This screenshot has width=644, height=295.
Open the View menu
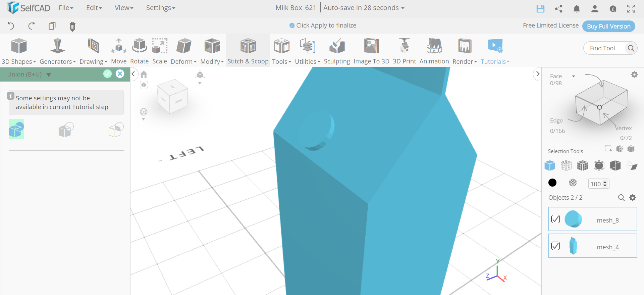pyautogui.click(x=124, y=8)
